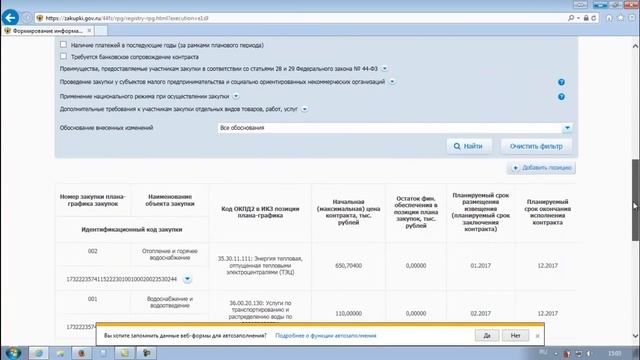Open browser tools gear icon
Viewport: 640px width, 360px height.
point(632,18)
